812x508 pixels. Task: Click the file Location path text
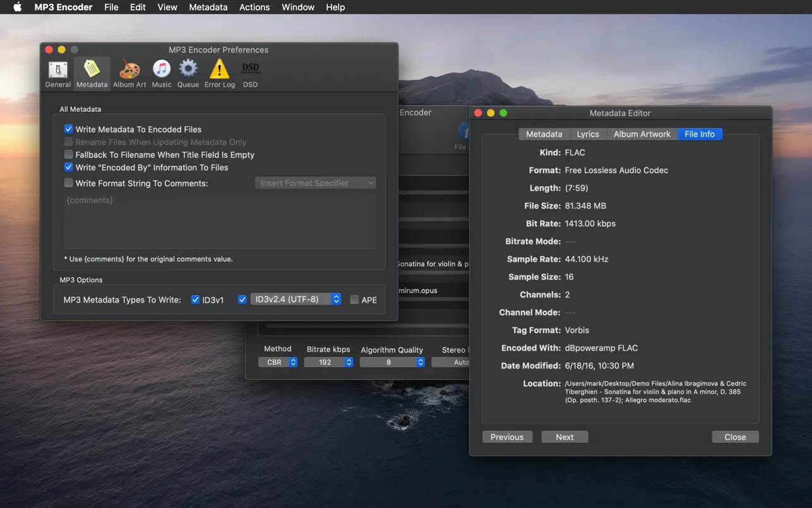(x=655, y=392)
